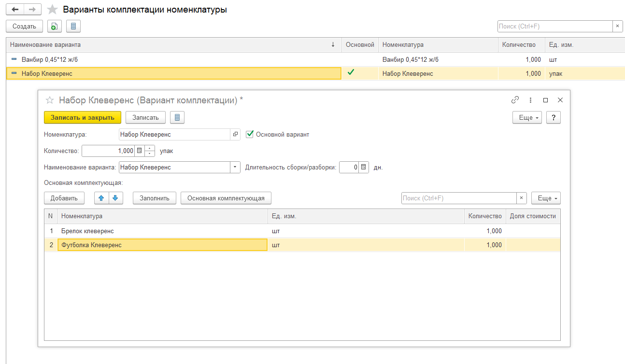Get link via chain icon in dialog
The height and width of the screenshot is (364, 625).
point(515,100)
